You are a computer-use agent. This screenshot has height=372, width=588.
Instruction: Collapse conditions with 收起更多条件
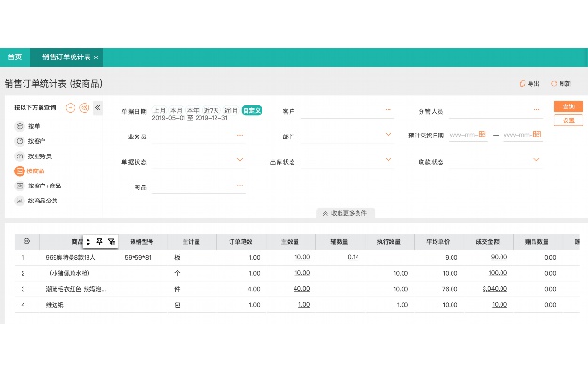345,213
